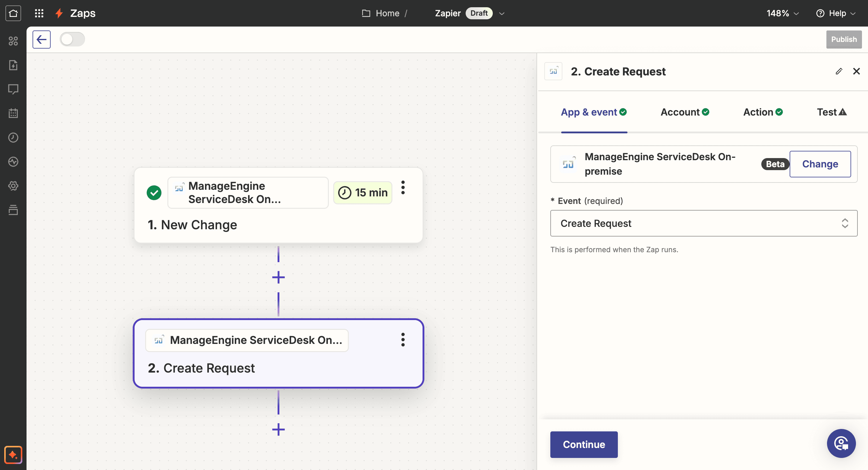Open the versions stack sidebar icon

(x=13, y=210)
